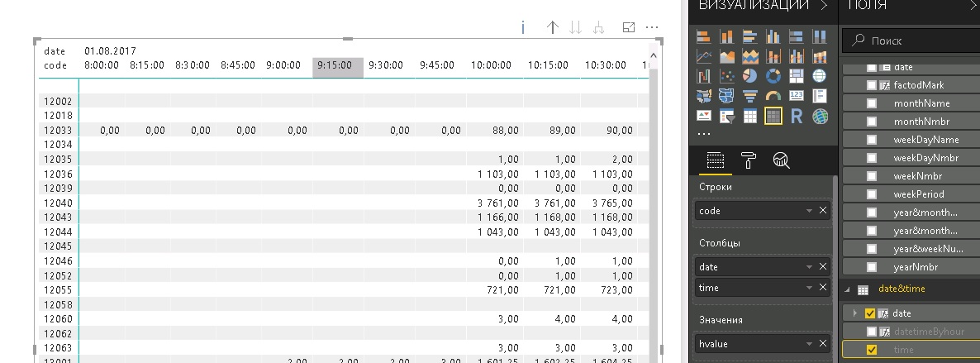Select the funnel chart visual

point(750,96)
